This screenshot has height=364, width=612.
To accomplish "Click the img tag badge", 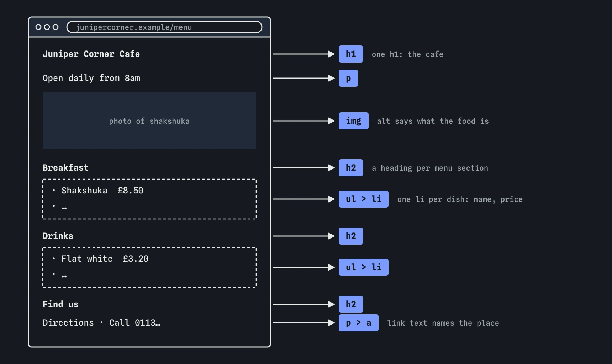I will tap(353, 121).
